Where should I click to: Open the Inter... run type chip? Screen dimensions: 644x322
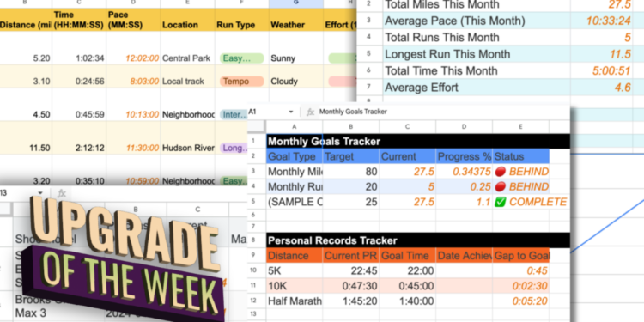point(234,114)
